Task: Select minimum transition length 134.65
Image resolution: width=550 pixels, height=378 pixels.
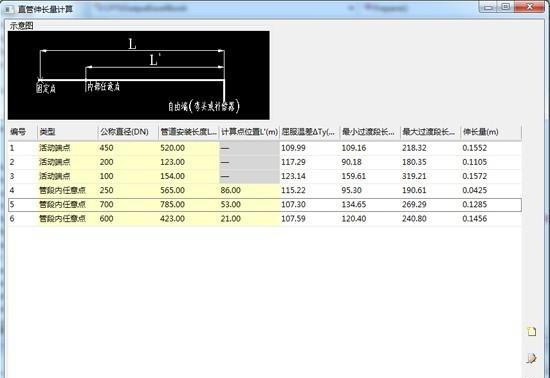Action: [x=354, y=204]
